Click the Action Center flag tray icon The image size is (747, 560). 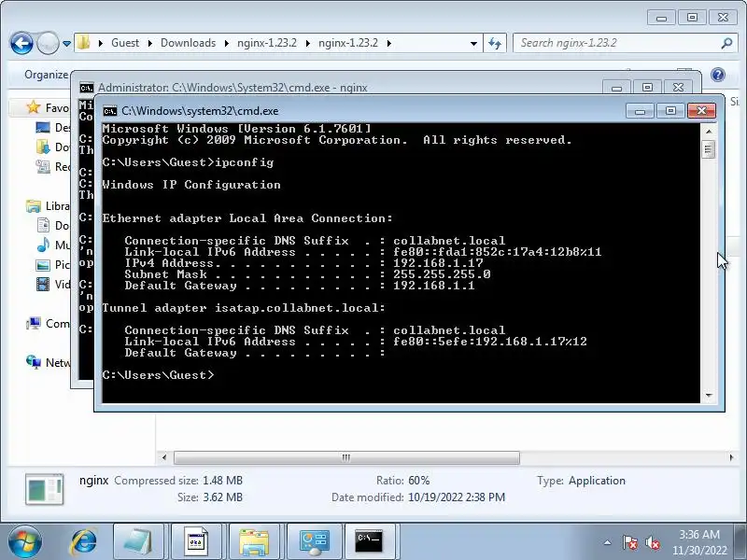coord(629,542)
